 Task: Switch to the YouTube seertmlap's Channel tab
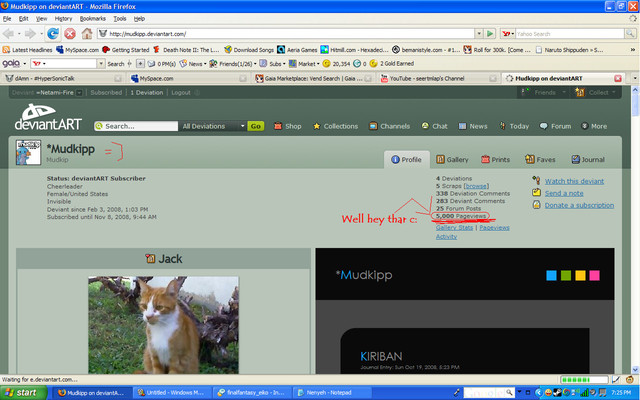(x=438, y=78)
